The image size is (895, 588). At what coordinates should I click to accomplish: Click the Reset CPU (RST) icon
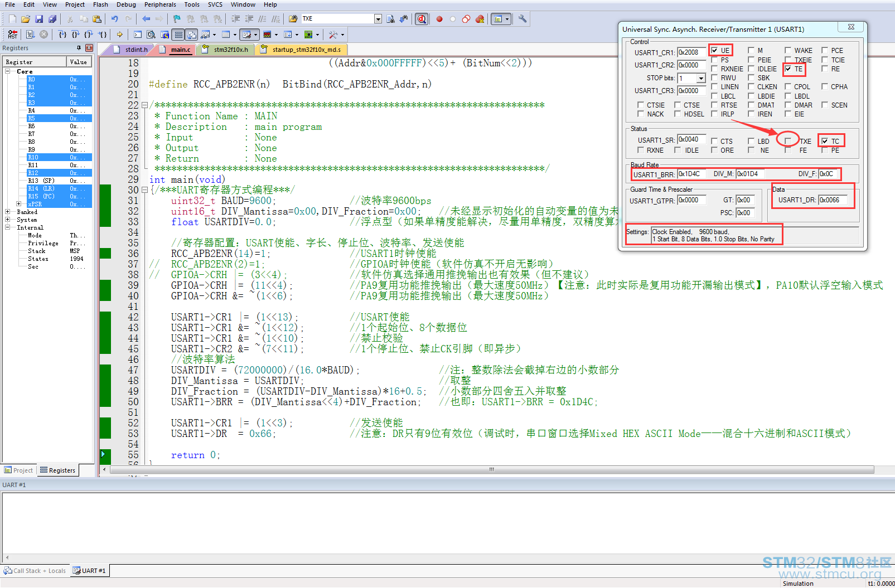12,35
